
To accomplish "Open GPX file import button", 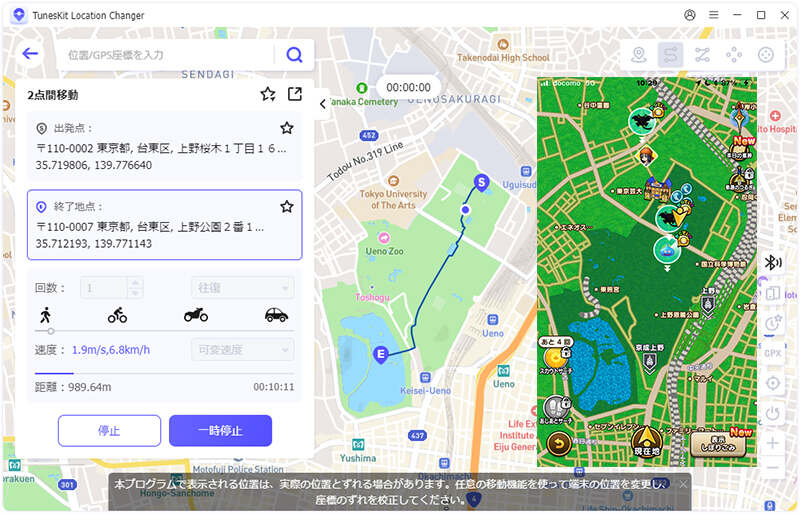I will [773, 353].
